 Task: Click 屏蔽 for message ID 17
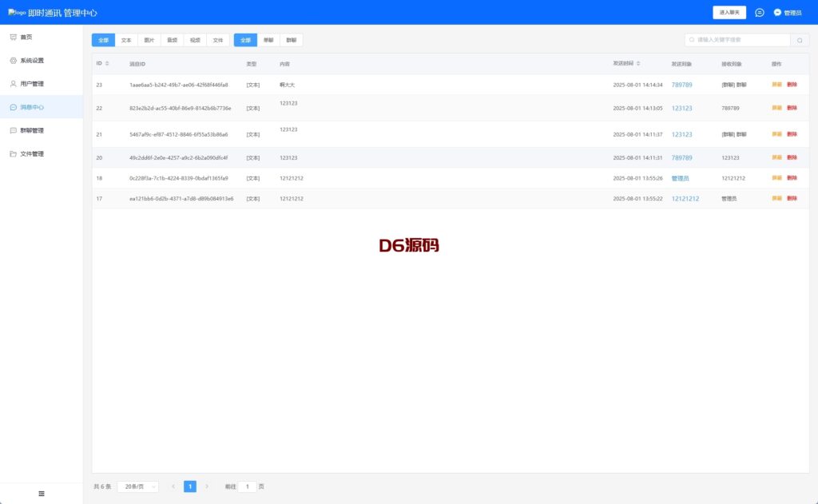[x=776, y=198]
